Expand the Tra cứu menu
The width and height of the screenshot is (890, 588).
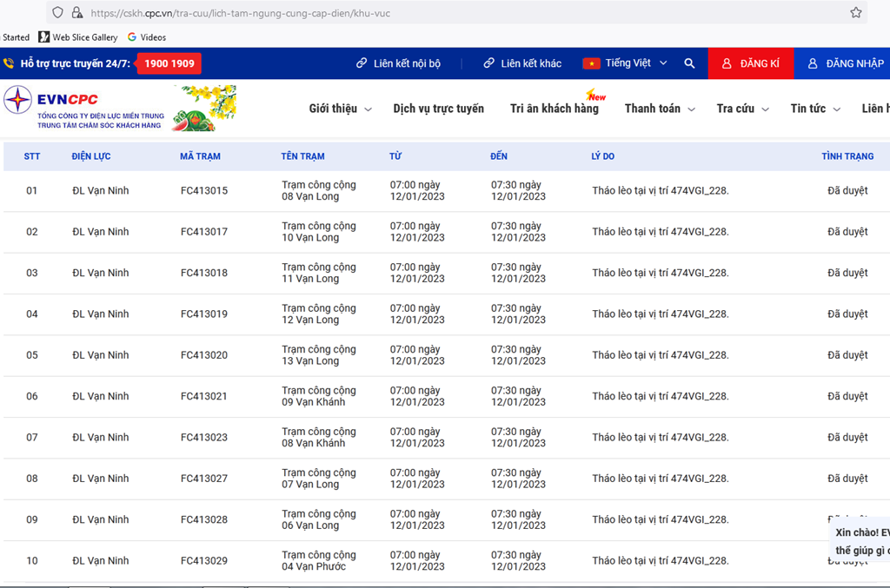click(742, 109)
